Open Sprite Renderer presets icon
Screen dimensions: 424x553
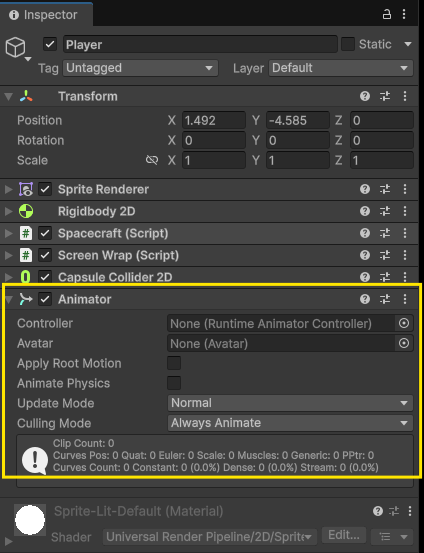pos(385,189)
